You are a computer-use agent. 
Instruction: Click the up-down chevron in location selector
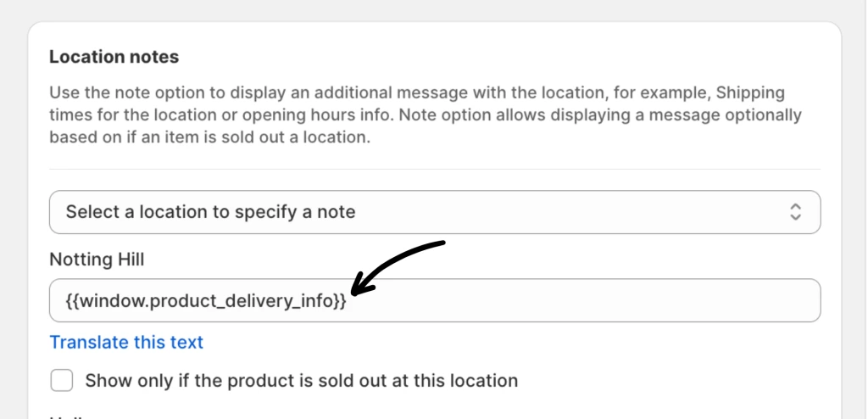click(x=795, y=212)
